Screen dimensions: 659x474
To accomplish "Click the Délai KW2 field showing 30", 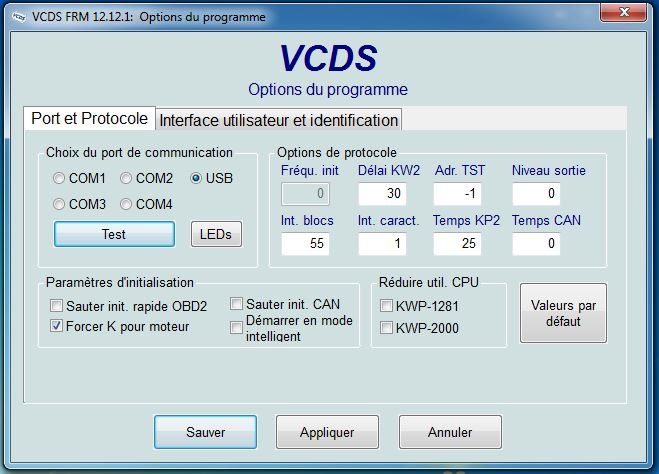I will tap(382, 194).
